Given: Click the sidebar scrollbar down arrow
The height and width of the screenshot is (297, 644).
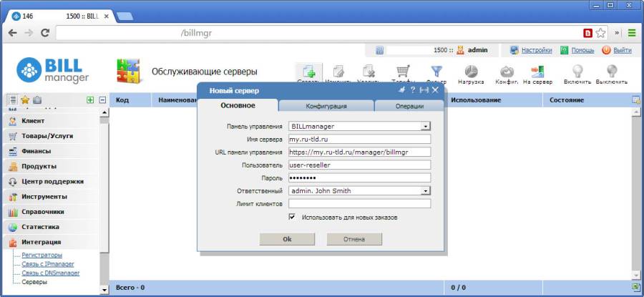Looking at the screenshot, I should (104, 290).
